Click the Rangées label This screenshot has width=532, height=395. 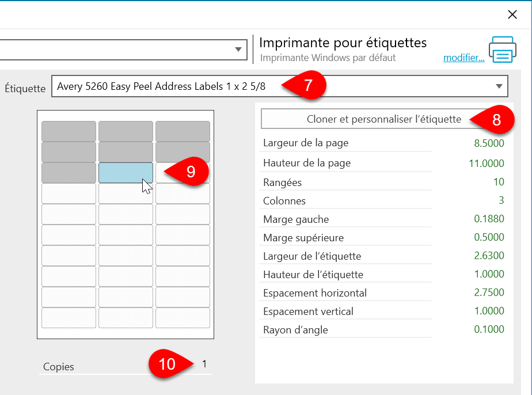[282, 183]
